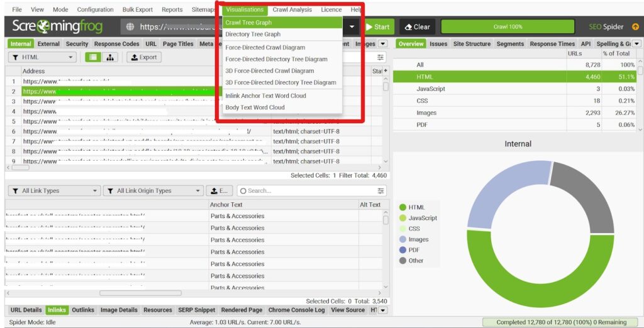Switch to tree view icon

[109, 57]
